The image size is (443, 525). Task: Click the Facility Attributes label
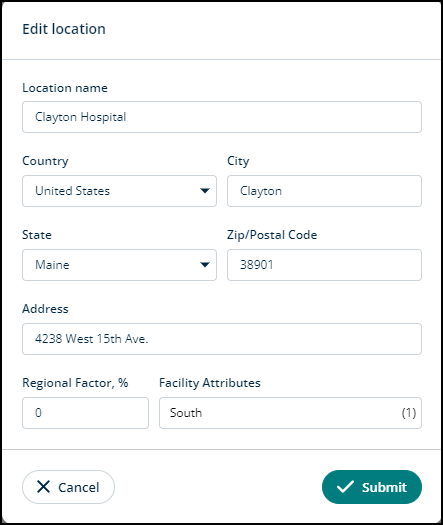coord(210,383)
